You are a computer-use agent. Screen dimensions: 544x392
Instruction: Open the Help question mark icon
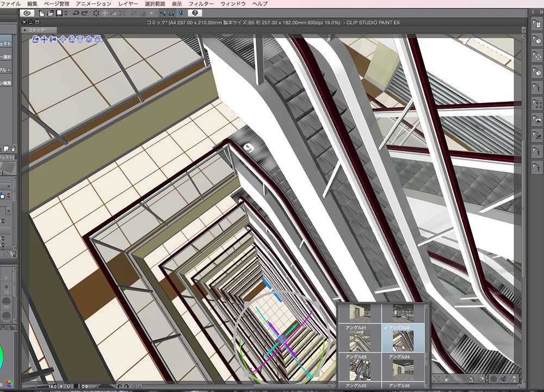(x=195, y=13)
